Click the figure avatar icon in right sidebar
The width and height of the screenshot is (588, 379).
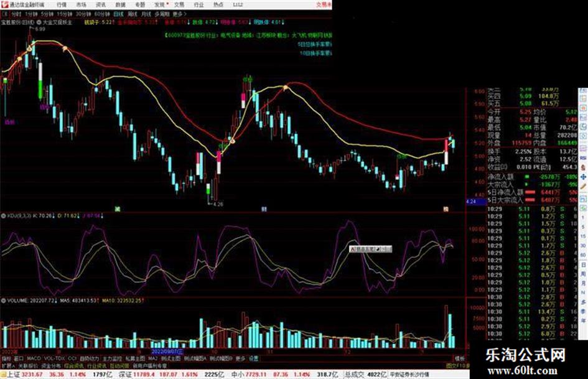[x=584, y=167]
